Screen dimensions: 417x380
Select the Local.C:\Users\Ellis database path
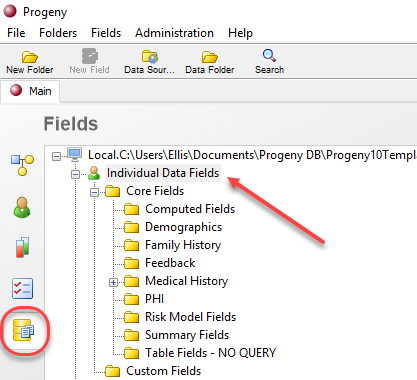pos(252,155)
